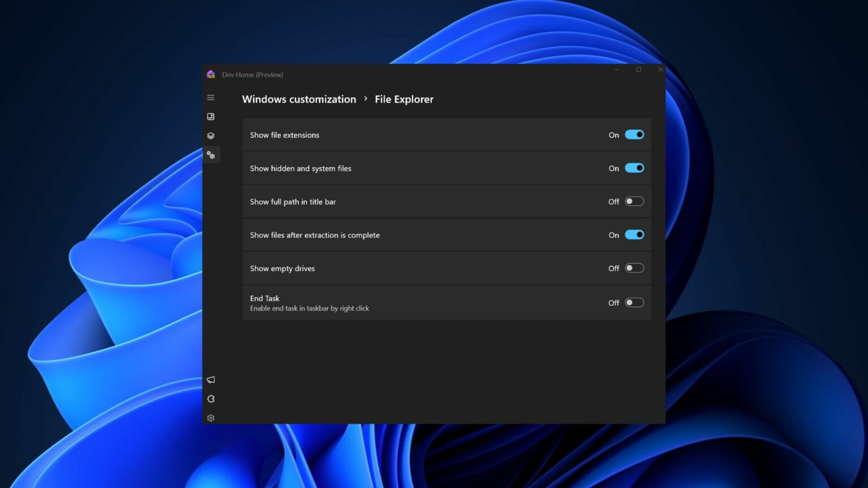Enable Show empty drives
868x488 pixels.
[x=634, y=268]
